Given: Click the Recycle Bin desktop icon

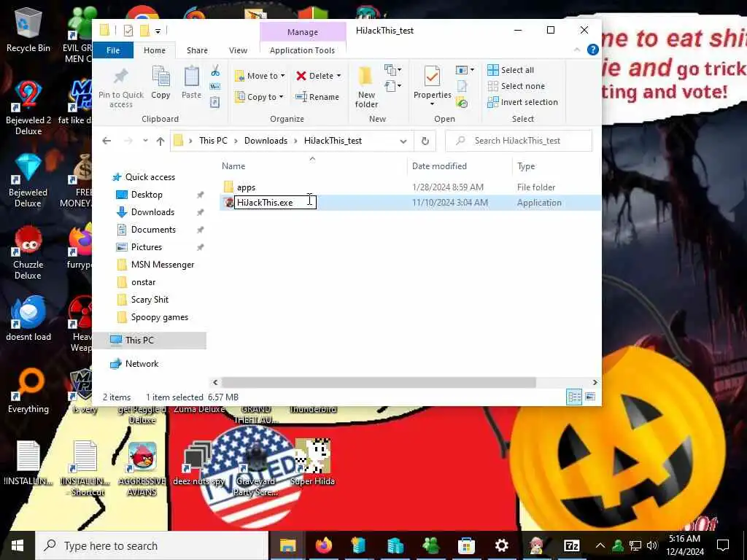Looking at the screenshot, I should (x=28, y=29).
